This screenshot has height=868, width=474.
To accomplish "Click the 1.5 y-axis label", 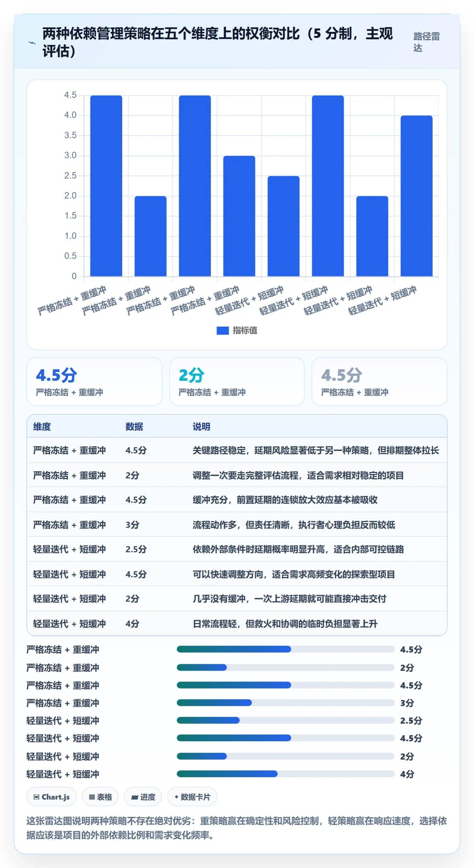I will 70,216.
